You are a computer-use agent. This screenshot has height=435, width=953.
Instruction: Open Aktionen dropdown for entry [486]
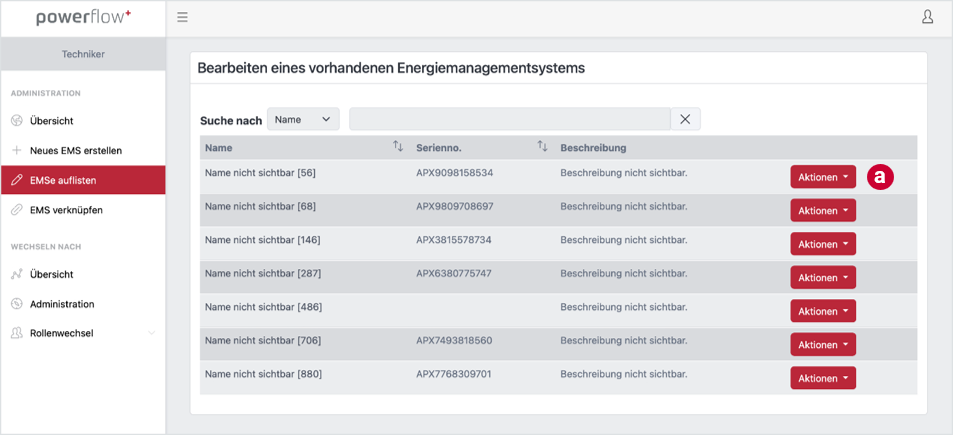click(823, 311)
